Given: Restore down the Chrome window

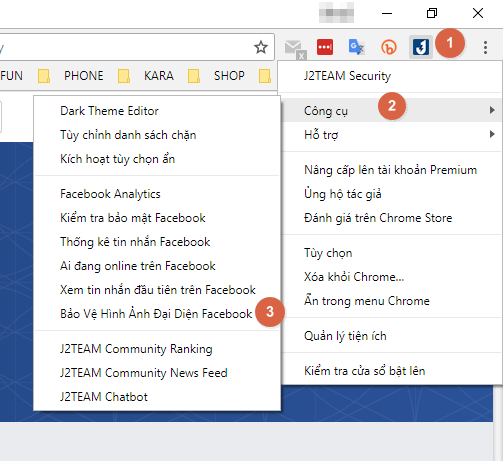Looking at the screenshot, I should coord(432,13).
